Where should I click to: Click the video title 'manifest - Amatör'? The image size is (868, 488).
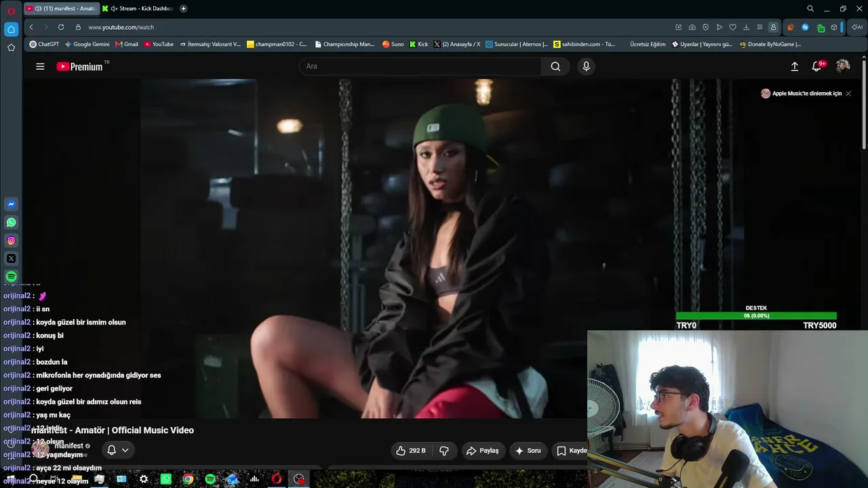pos(113,430)
